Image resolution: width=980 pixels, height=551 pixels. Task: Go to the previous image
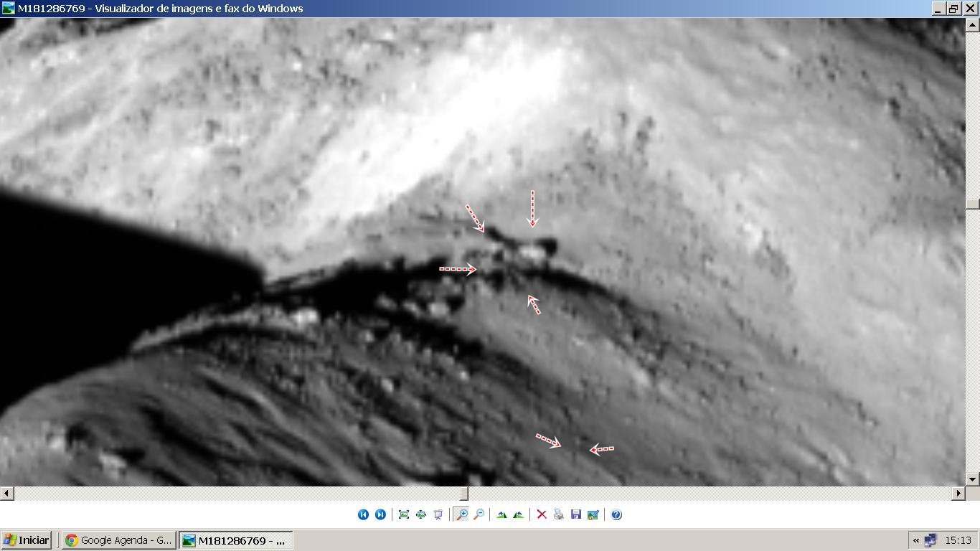[363, 514]
